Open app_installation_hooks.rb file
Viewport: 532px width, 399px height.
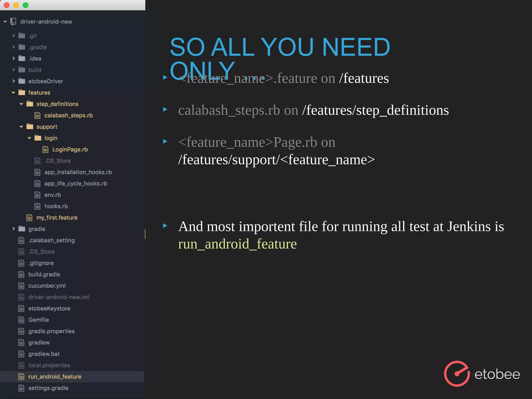(78, 172)
